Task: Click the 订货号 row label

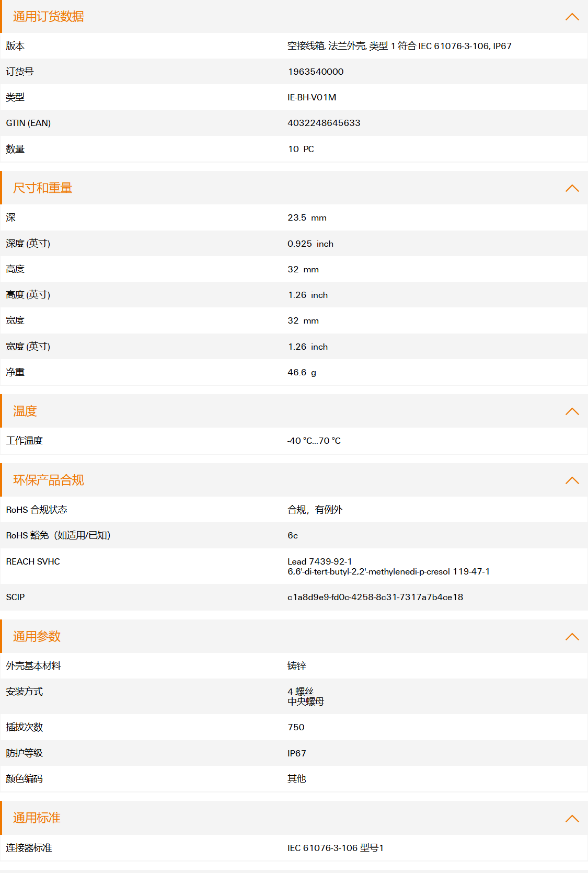Action: (20, 72)
